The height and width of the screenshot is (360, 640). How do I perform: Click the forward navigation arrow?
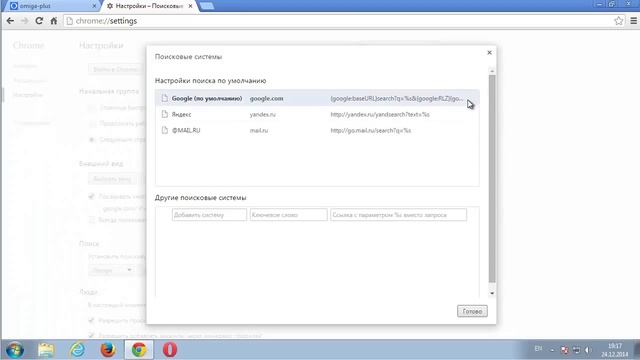point(24,21)
